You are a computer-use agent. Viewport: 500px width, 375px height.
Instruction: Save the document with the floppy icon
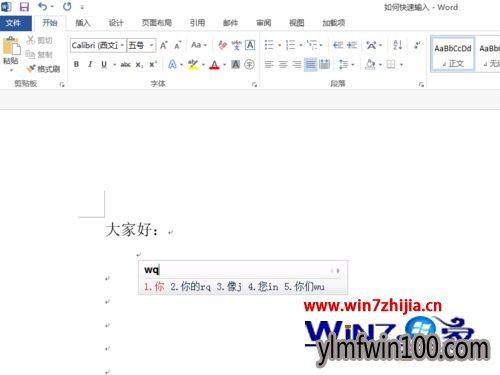(x=24, y=7)
